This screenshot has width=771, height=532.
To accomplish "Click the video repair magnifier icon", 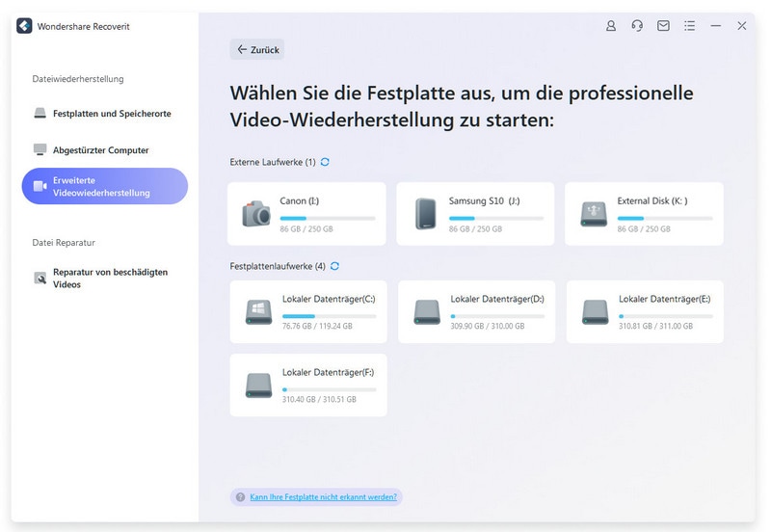I will pos(40,279).
